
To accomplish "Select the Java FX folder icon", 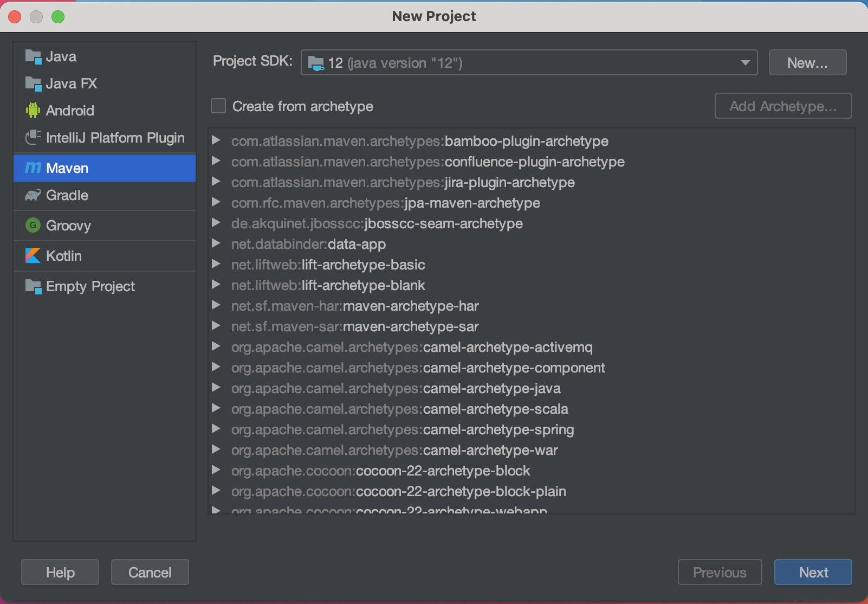I will (33, 83).
